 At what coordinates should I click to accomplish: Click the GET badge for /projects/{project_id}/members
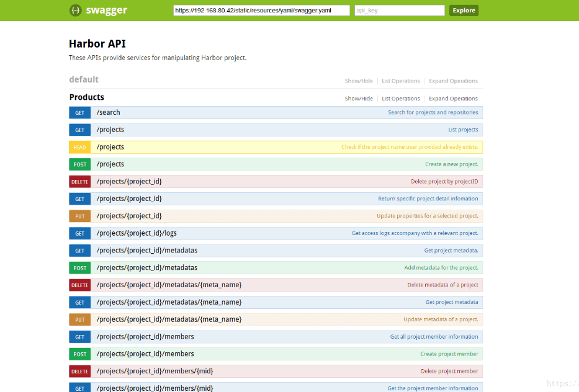pyautogui.click(x=80, y=337)
